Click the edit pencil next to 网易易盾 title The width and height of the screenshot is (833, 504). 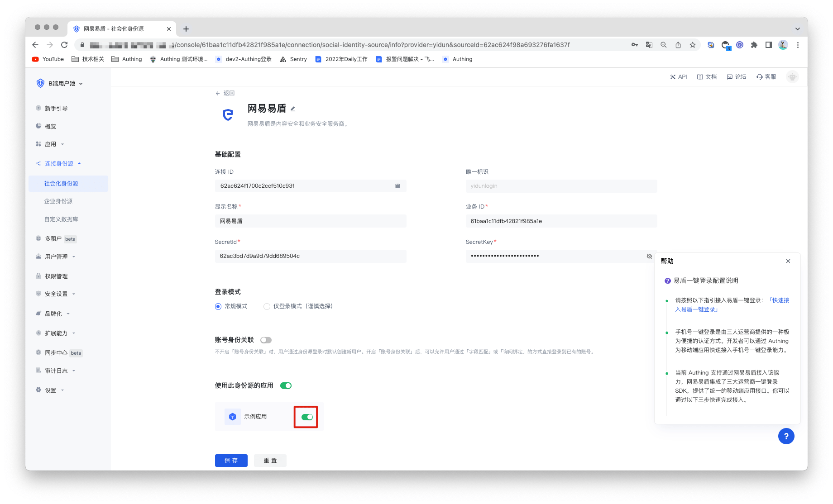(293, 109)
